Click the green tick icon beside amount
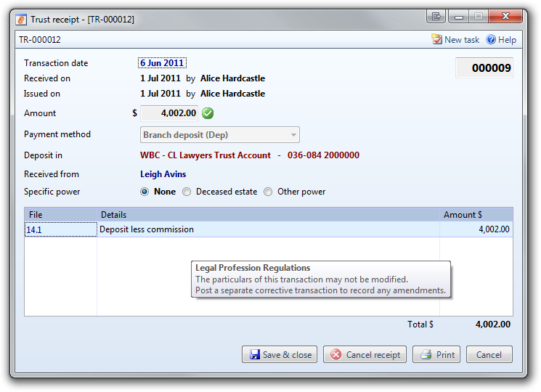Image resolution: width=541 pixels, height=392 pixels. click(208, 113)
